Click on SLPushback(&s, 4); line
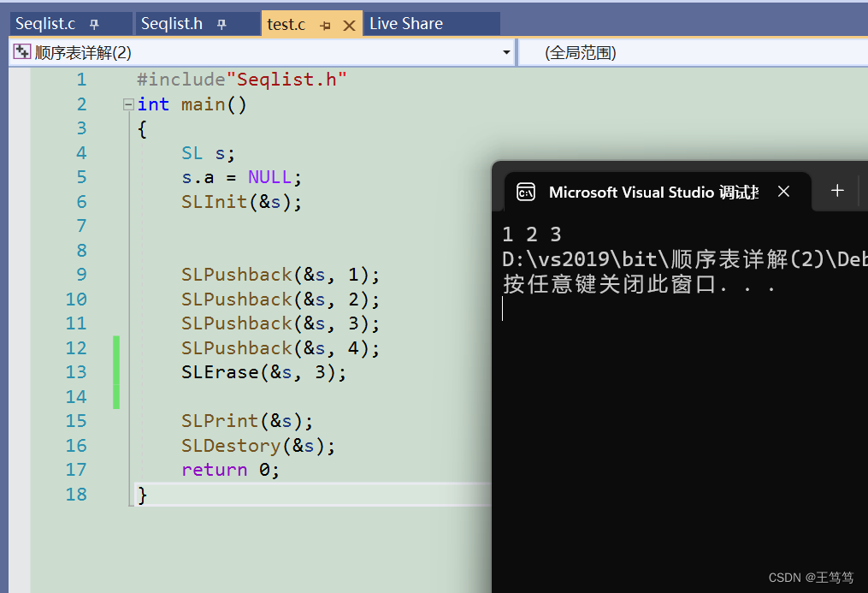 click(280, 348)
